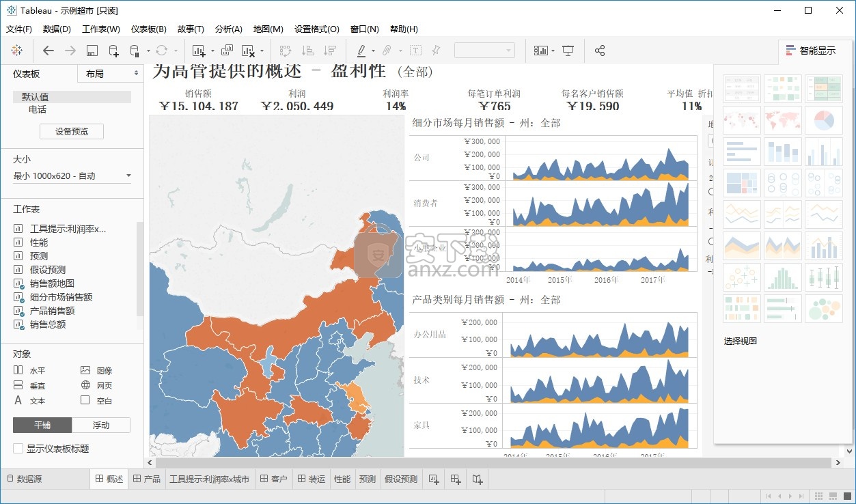
Task: Click the Tableau start page logo icon
Action: [17, 51]
